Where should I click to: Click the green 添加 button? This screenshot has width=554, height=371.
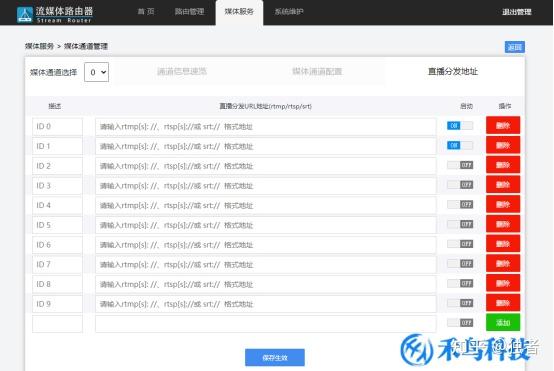tap(503, 323)
